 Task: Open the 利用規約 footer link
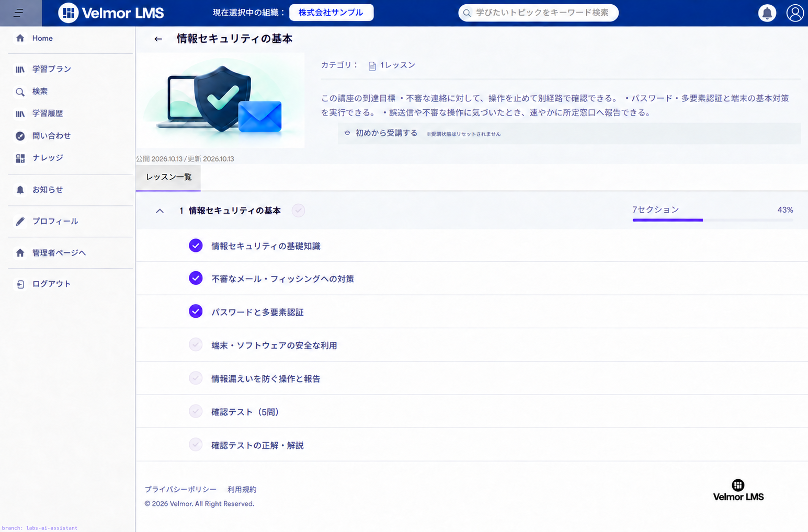coord(242,490)
